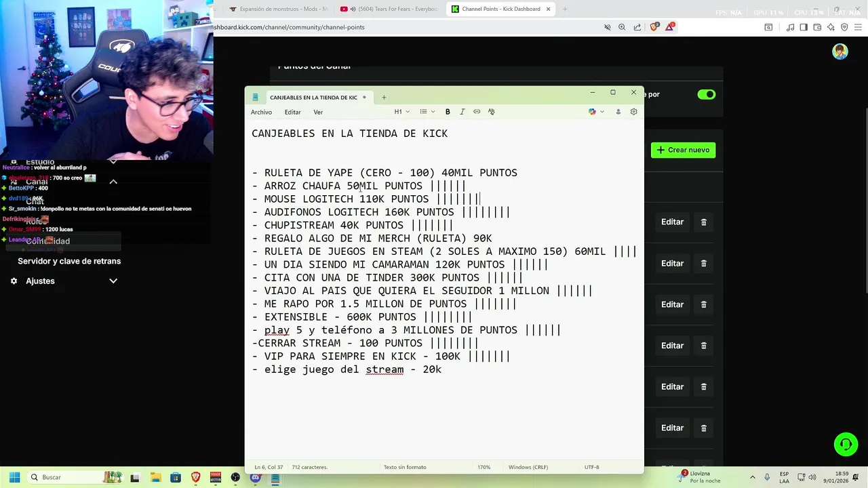This screenshot has width=868, height=488.
Task: Clear formatting in Notepad toolbar
Action: click(x=492, y=112)
